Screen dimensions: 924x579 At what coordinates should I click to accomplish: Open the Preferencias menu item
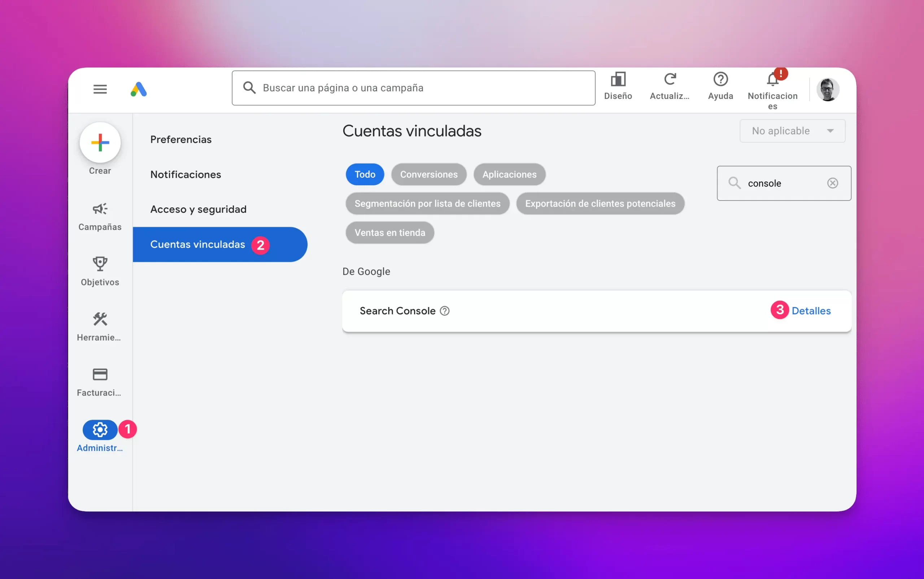[x=180, y=139]
